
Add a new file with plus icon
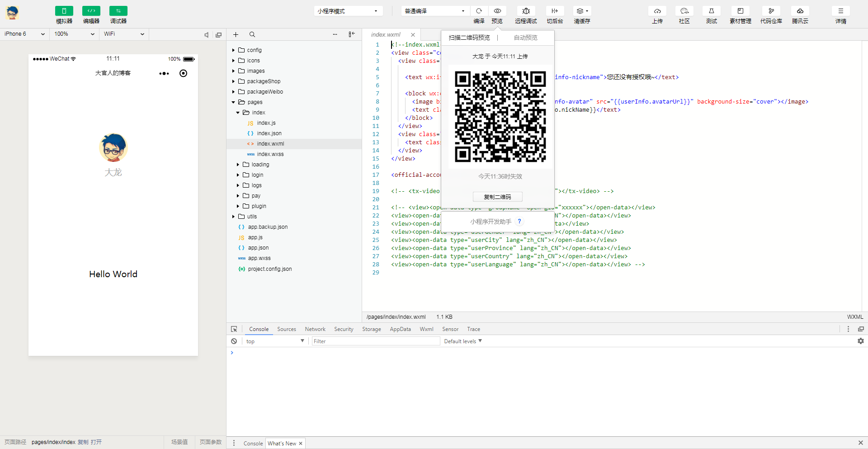(x=236, y=34)
